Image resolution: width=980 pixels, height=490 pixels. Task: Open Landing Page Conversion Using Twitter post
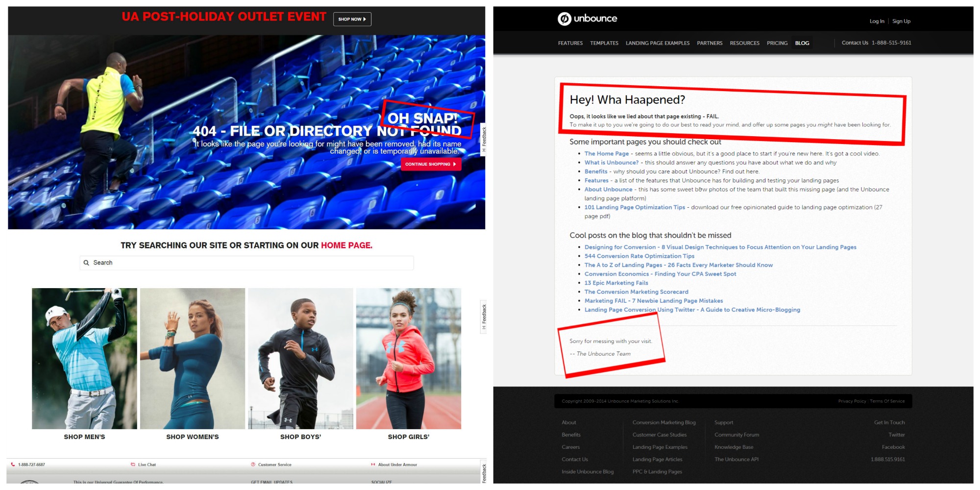(692, 310)
